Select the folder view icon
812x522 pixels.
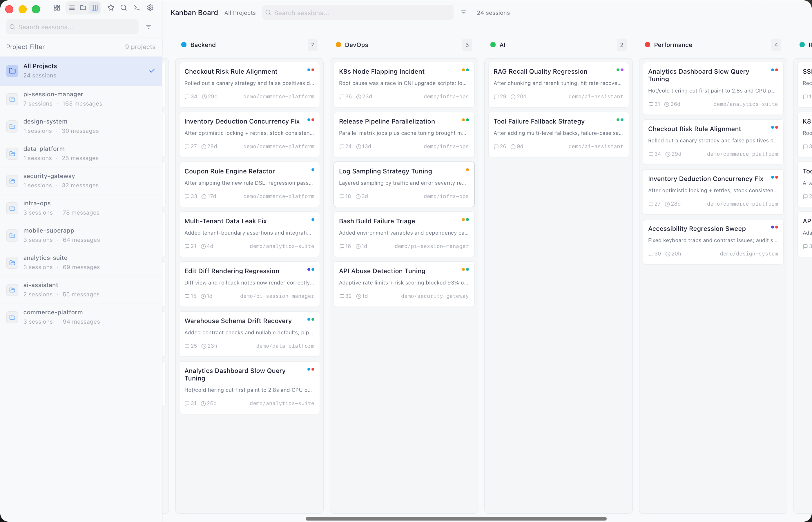[x=83, y=8]
